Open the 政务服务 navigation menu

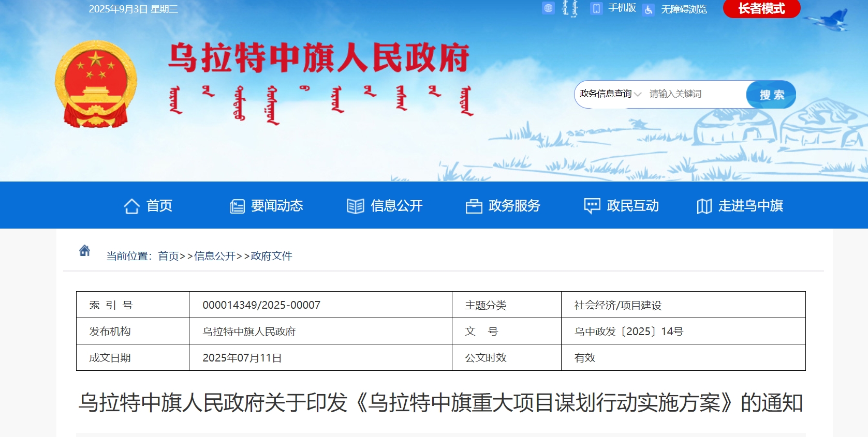click(x=514, y=206)
